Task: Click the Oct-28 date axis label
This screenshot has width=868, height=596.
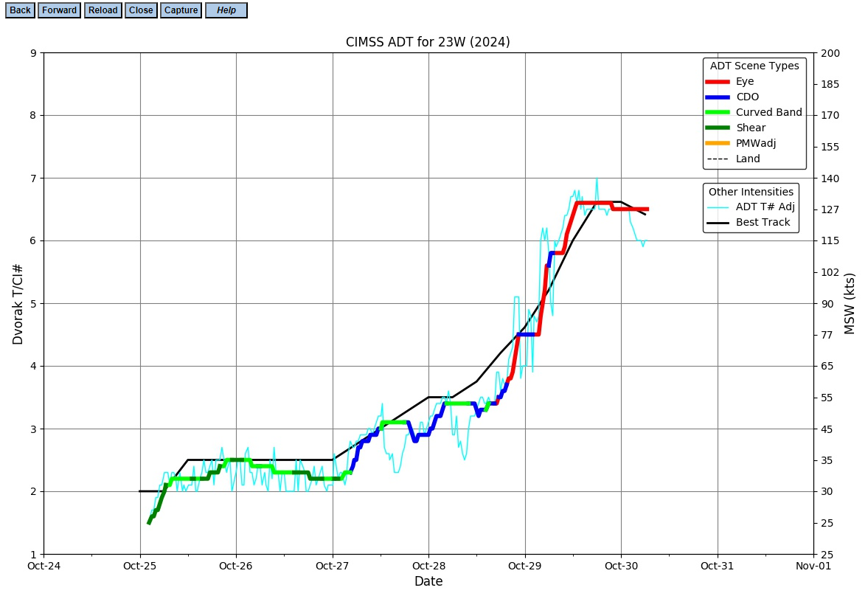Action: click(x=428, y=566)
